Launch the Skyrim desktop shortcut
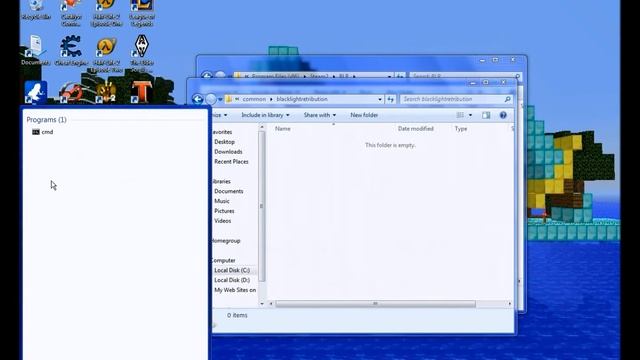The height and width of the screenshot is (360, 640). pos(142,53)
